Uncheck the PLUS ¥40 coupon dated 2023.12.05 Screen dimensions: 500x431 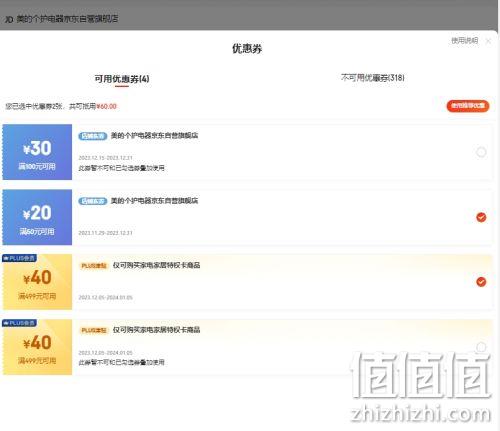click(481, 282)
